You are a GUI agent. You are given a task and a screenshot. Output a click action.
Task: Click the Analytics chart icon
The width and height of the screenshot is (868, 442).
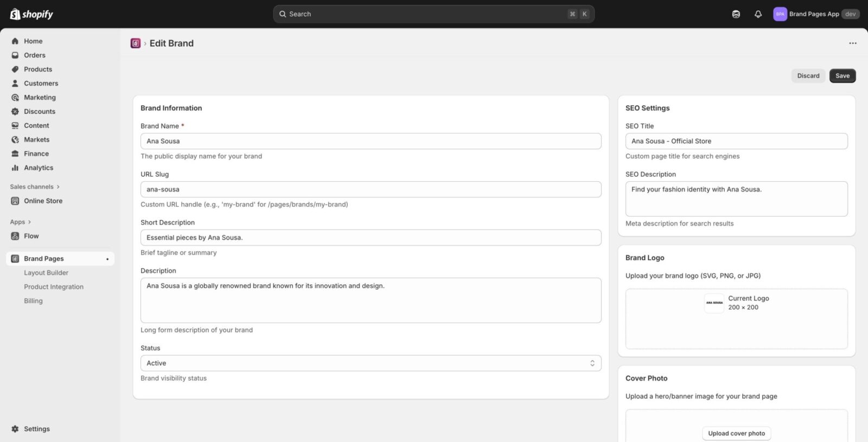click(15, 168)
